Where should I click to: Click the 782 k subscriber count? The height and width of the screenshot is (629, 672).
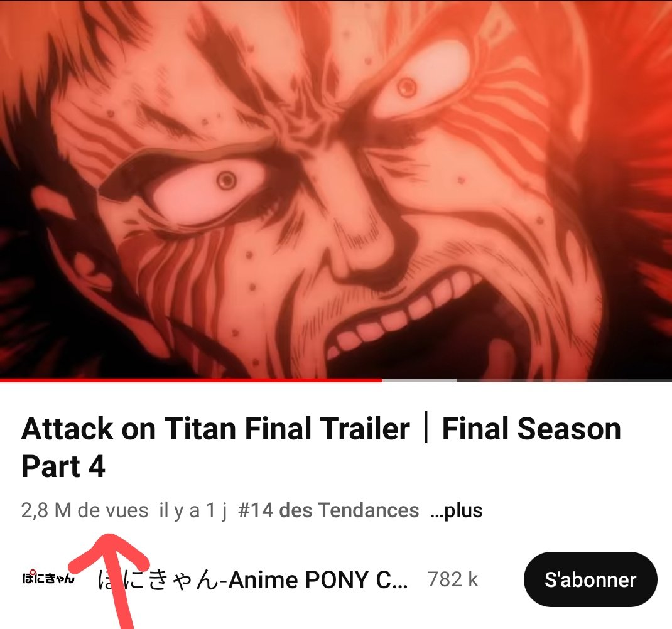(x=453, y=580)
